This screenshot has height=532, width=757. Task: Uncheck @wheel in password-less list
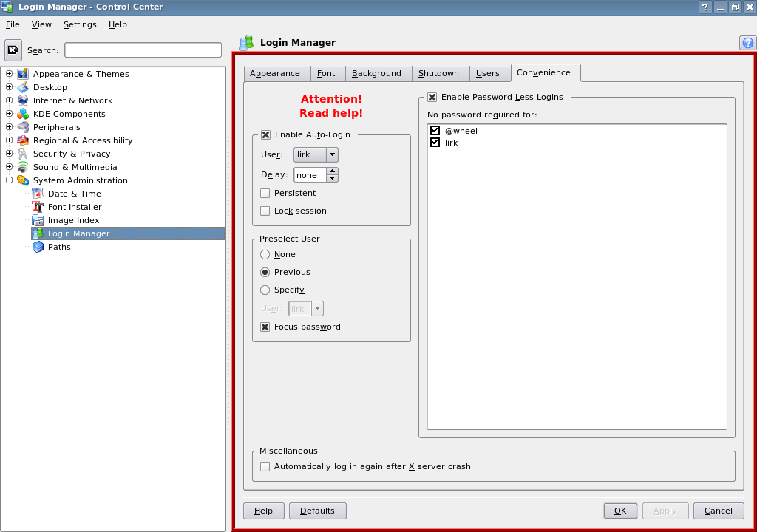pyautogui.click(x=435, y=131)
